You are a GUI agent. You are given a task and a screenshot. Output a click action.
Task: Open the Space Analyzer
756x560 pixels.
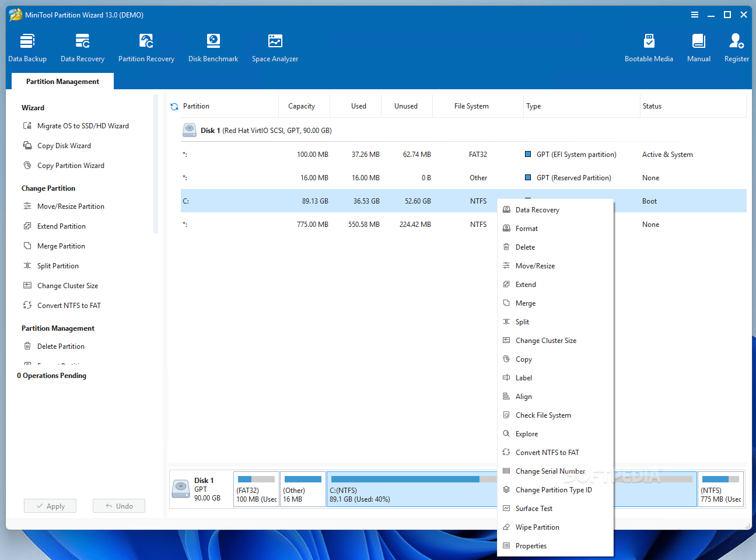[275, 48]
